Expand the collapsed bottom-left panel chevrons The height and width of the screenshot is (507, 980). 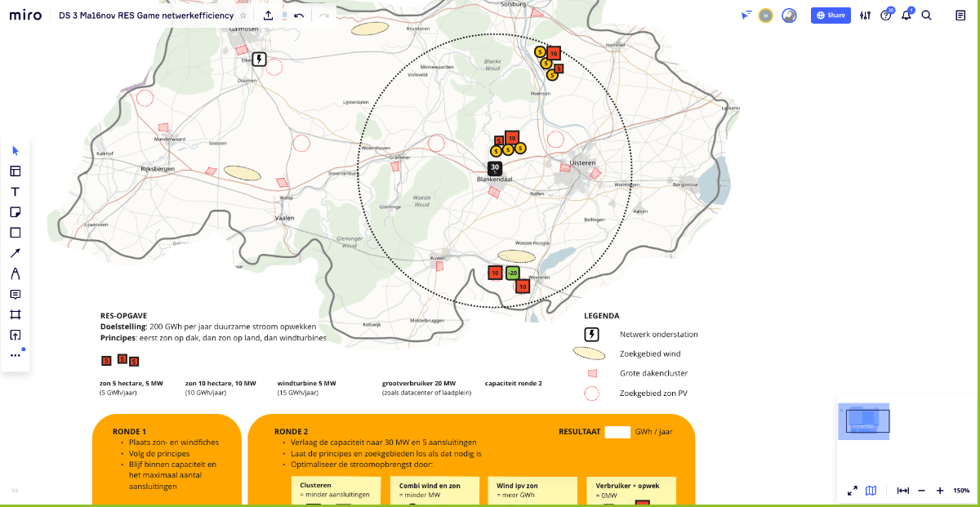[15, 491]
